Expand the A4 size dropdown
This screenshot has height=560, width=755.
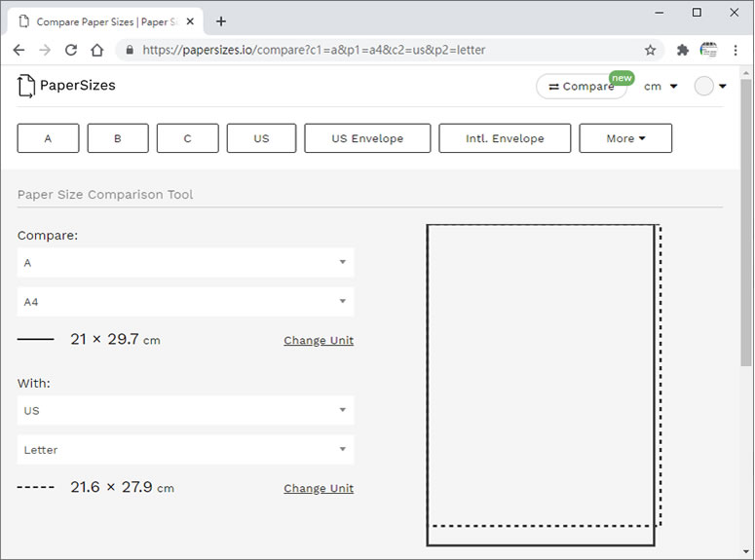pyautogui.click(x=185, y=302)
